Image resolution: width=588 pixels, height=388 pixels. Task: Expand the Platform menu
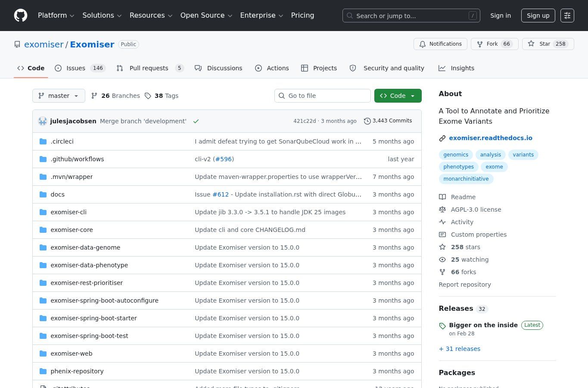click(x=56, y=16)
